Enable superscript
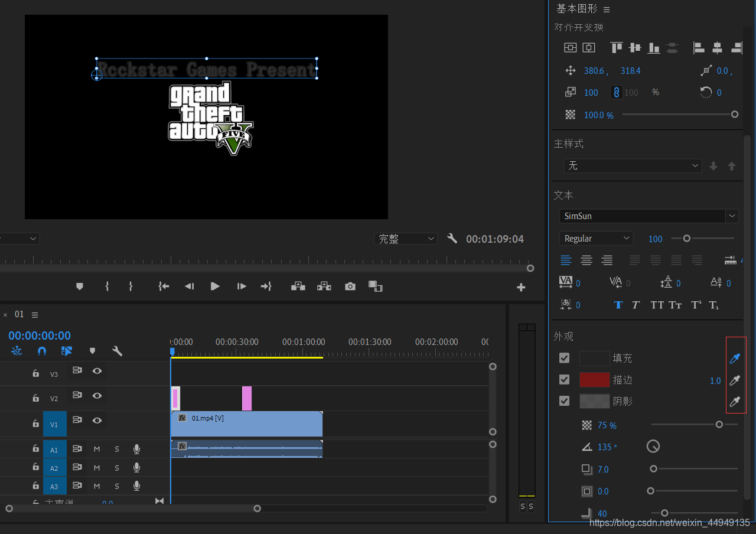 [696, 305]
